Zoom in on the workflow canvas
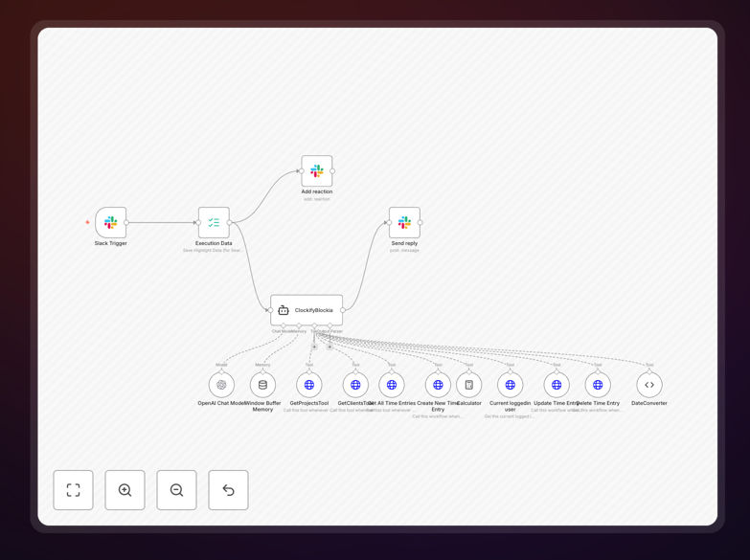The width and height of the screenshot is (750, 560). pyautogui.click(x=125, y=490)
